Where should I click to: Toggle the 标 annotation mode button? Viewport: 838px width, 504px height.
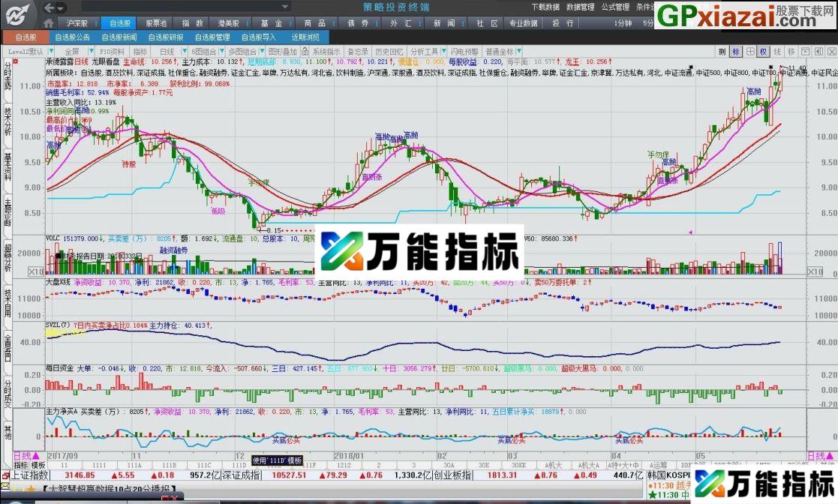pyautogui.click(x=736, y=52)
